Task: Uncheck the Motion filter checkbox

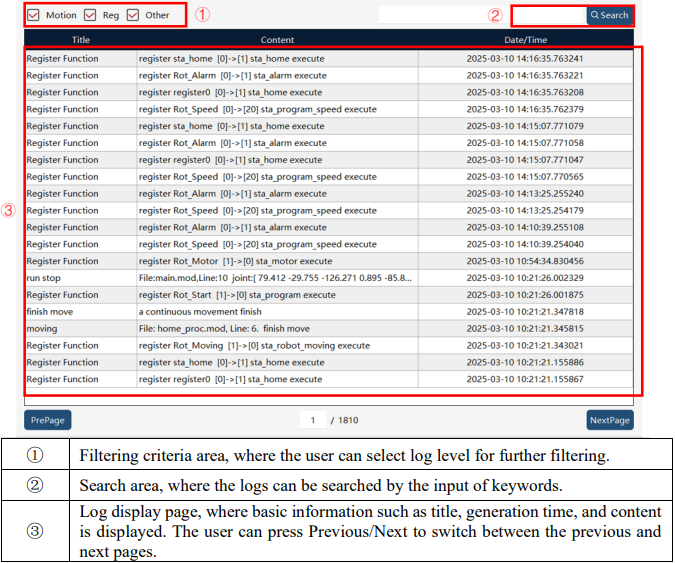Action: coord(33,15)
